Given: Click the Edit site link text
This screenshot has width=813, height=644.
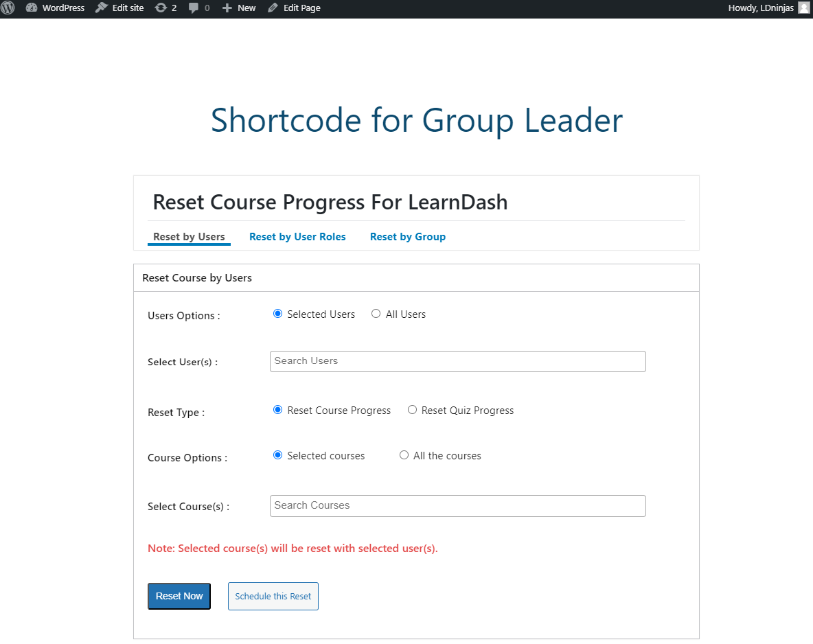Looking at the screenshot, I should 128,8.
